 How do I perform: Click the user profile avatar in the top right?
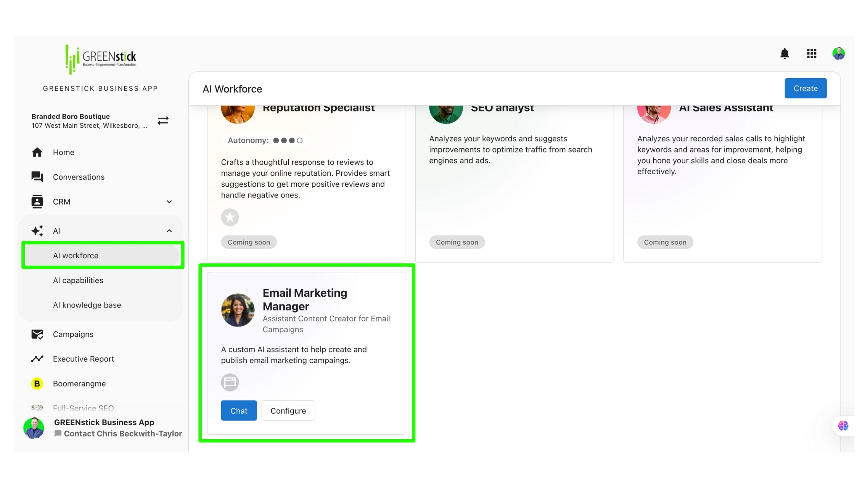838,53
